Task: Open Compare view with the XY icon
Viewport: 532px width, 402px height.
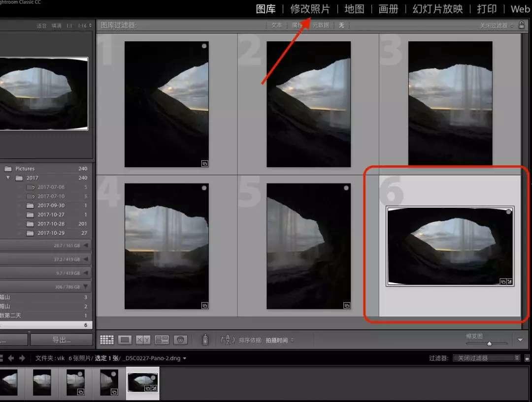Action: tap(143, 340)
